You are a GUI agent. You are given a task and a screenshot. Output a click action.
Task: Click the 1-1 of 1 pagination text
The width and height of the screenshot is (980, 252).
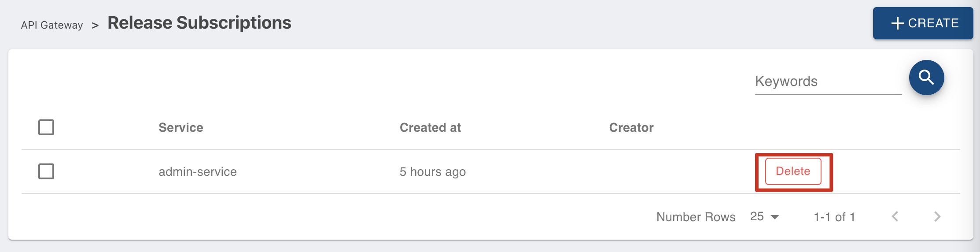[x=834, y=217]
